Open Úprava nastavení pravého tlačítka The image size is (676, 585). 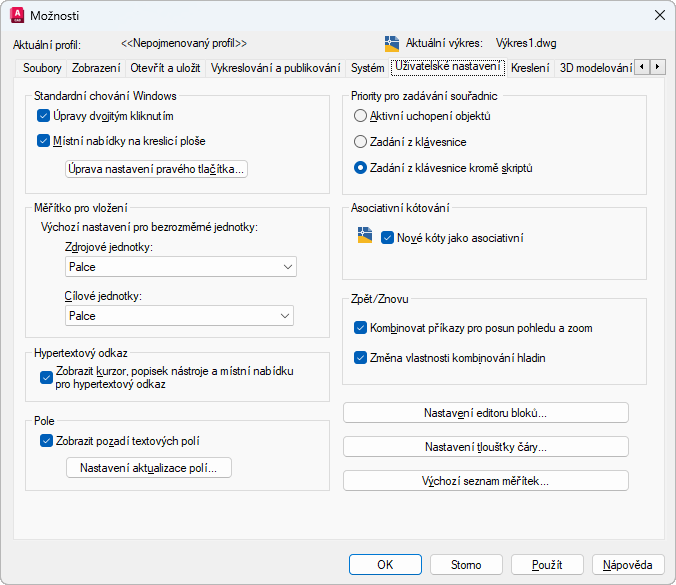pyautogui.click(x=155, y=169)
